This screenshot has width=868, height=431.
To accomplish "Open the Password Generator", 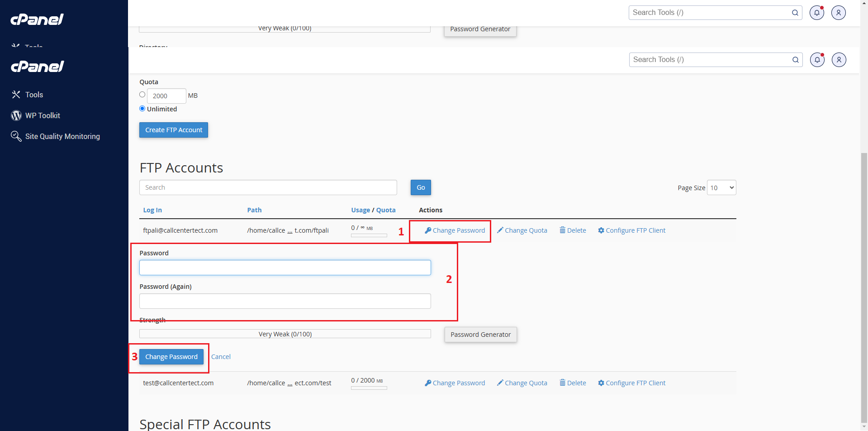I will click(x=480, y=335).
